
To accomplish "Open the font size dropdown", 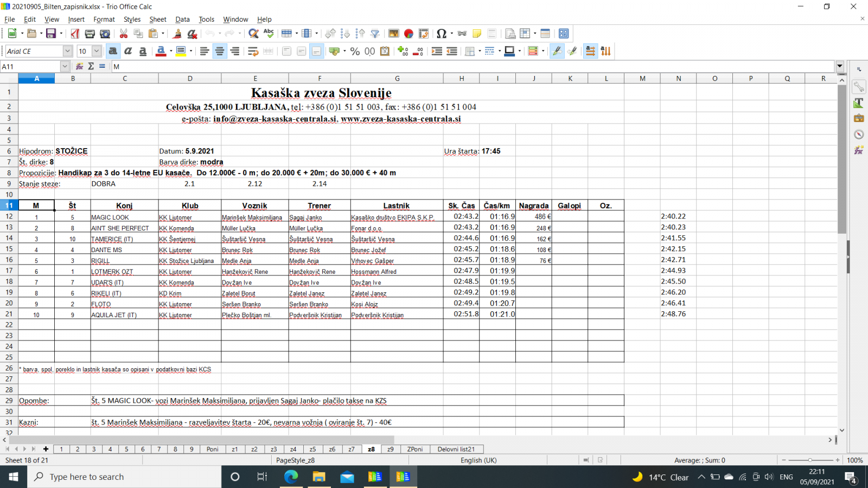I will 97,51.
